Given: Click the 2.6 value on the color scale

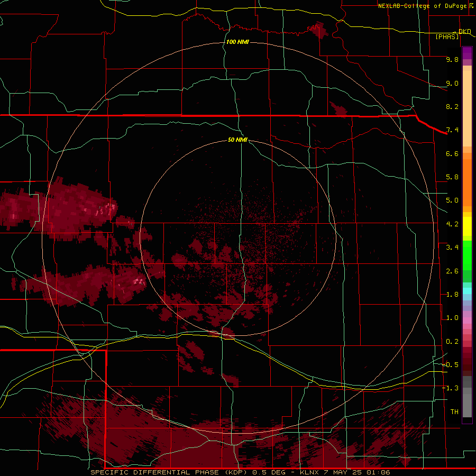Looking at the screenshot, I should pyautogui.click(x=452, y=271).
